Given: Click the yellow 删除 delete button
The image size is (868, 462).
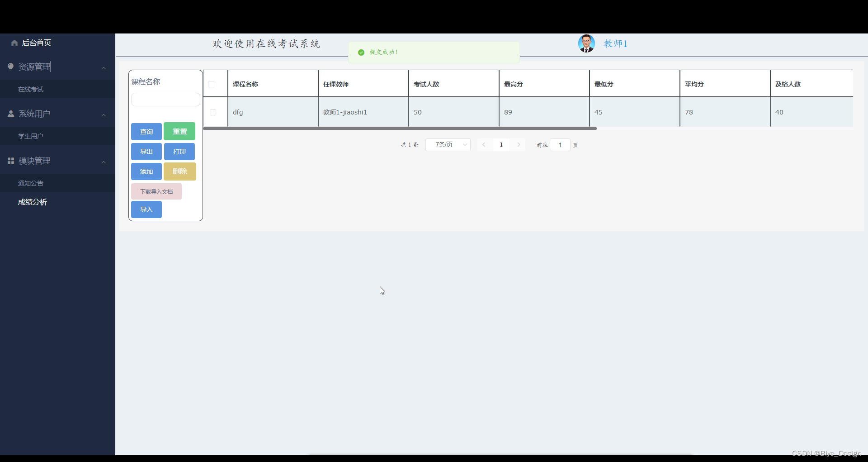Looking at the screenshot, I should coord(180,171).
